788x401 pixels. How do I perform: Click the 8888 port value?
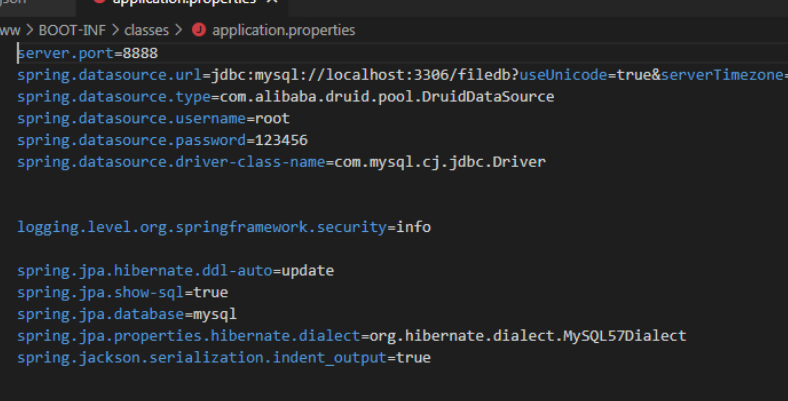140,53
